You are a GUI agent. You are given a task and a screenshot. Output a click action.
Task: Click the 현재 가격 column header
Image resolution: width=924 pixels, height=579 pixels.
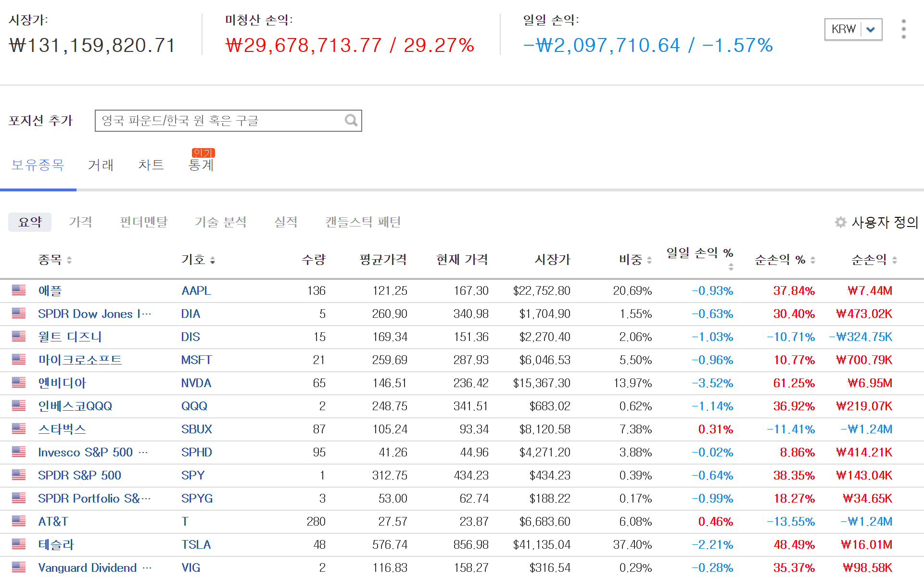pos(462,260)
